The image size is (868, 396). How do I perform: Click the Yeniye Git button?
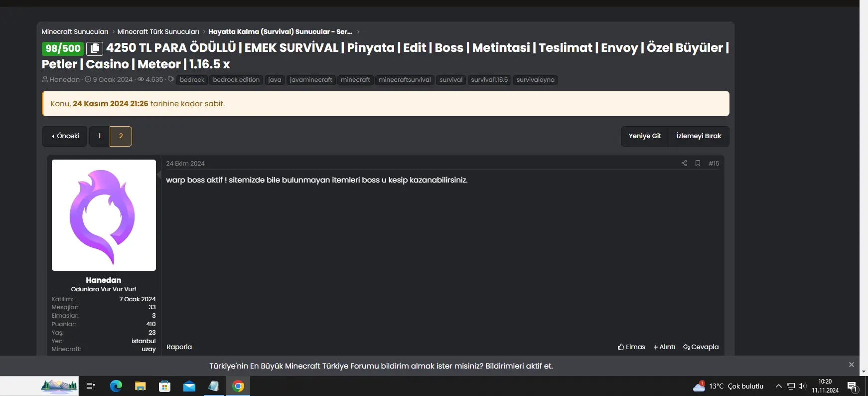pyautogui.click(x=645, y=136)
